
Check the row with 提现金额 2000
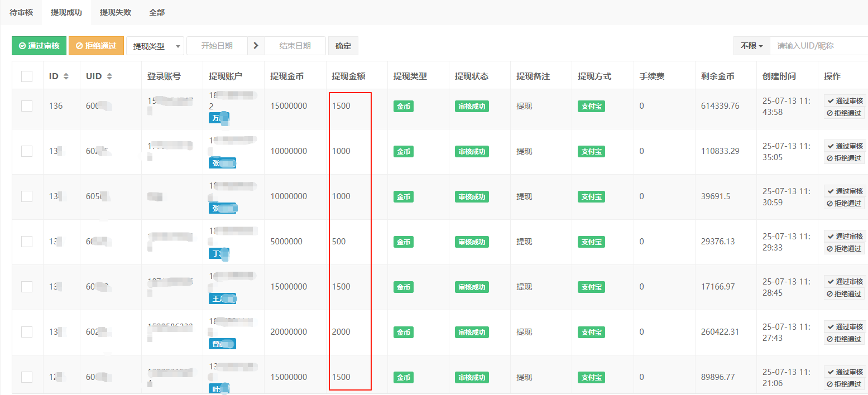point(27,332)
